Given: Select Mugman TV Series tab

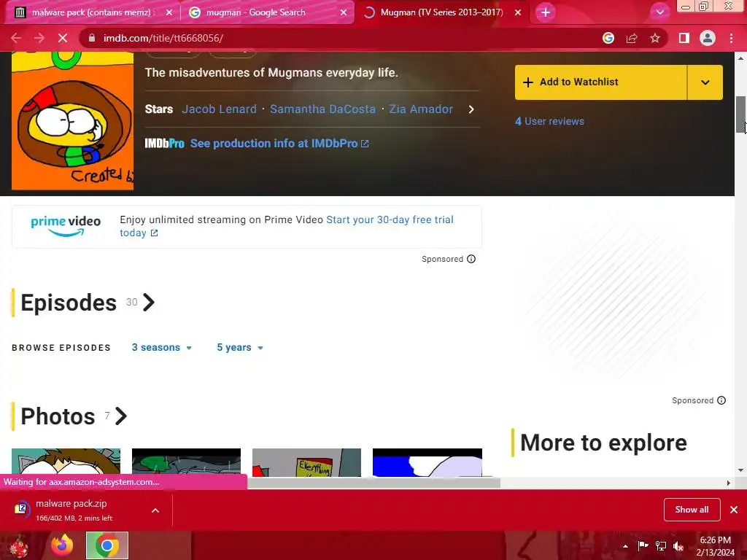Looking at the screenshot, I should [441, 12].
